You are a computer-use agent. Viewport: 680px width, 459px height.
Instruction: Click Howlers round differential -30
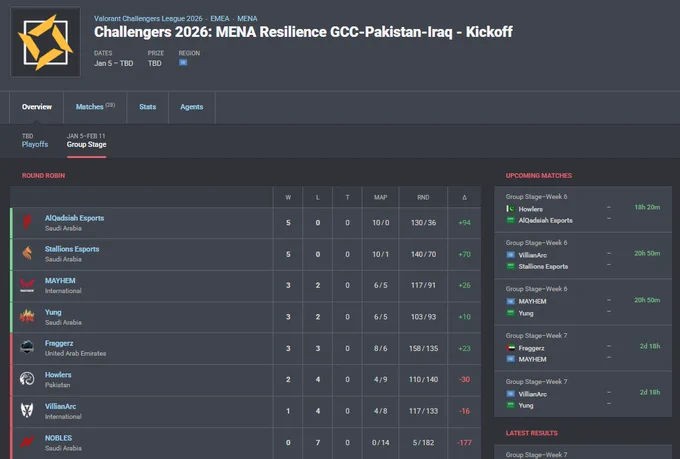464,380
